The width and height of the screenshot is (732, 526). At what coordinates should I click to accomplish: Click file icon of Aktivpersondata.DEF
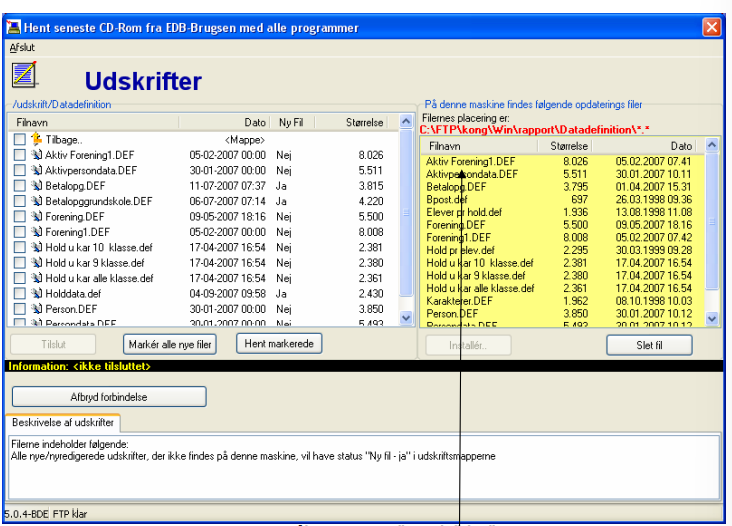pos(36,170)
